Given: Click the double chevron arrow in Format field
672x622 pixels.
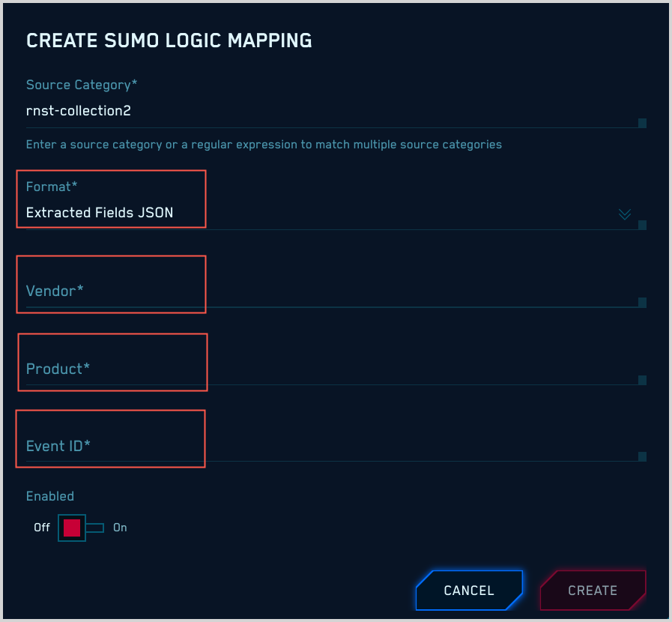Looking at the screenshot, I should pos(625,214).
